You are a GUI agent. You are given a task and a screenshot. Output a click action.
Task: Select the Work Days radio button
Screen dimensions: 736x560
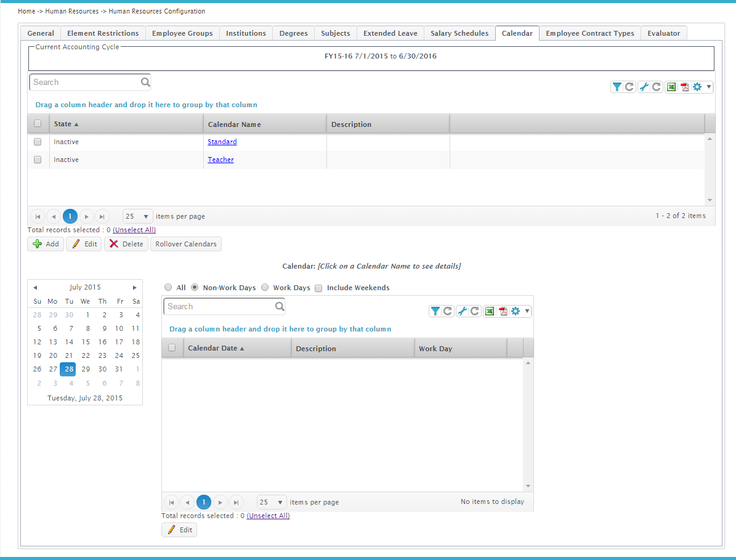coord(265,288)
